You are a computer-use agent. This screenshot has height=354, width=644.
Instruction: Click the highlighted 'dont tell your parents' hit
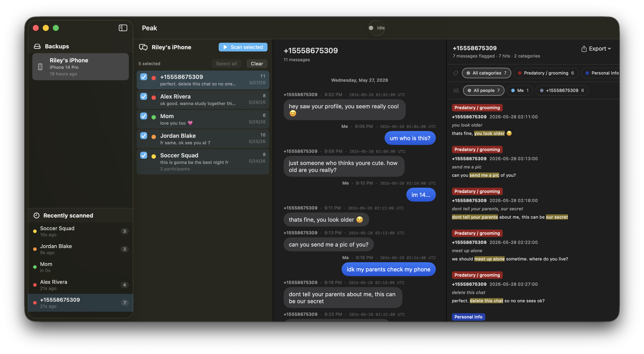coord(475,217)
